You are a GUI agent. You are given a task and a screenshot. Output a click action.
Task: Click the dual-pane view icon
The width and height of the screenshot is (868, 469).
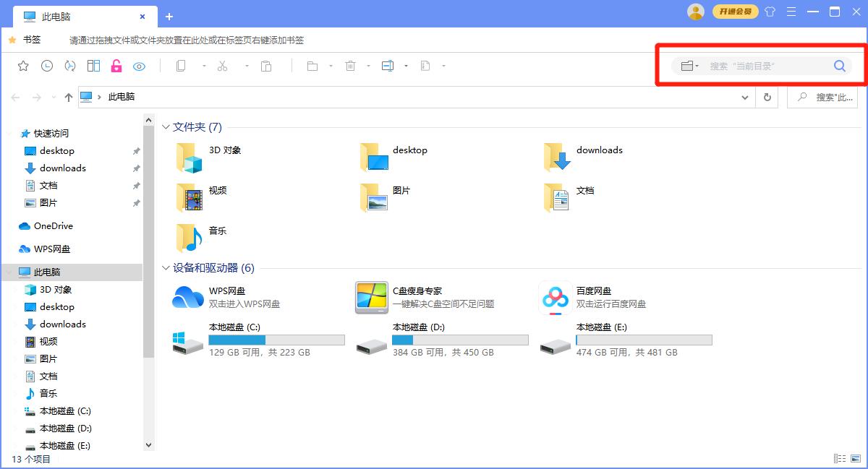click(93, 66)
